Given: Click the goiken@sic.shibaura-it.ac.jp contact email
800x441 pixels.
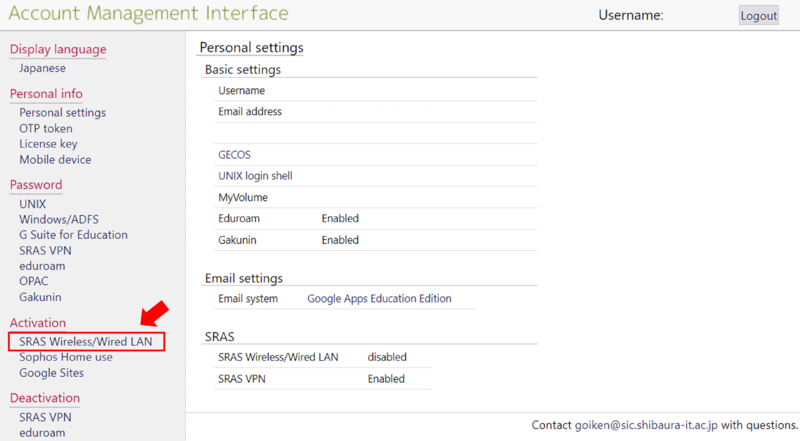Looking at the screenshot, I should (646, 425).
